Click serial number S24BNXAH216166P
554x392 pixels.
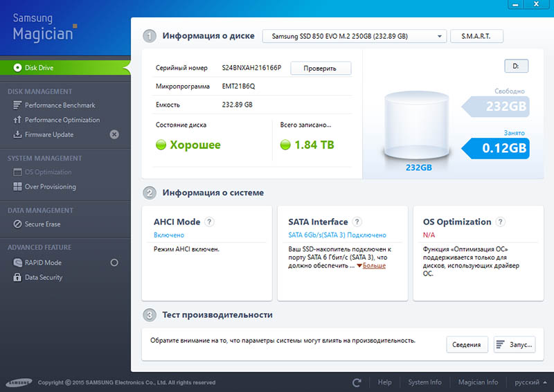[x=251, y=67]
